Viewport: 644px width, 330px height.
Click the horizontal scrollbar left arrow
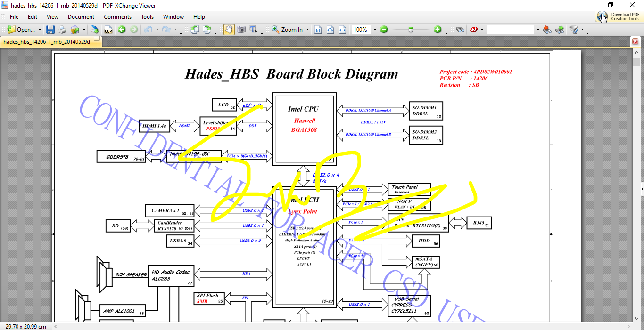click(56, 326)
